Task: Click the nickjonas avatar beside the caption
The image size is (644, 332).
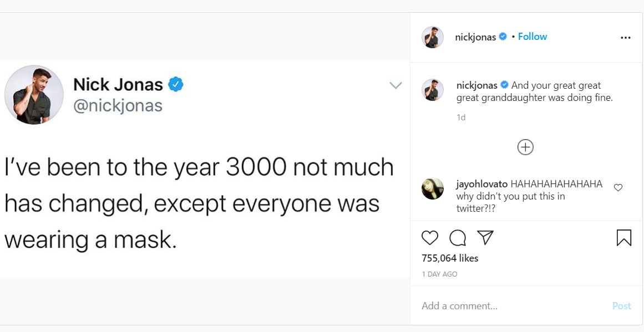Action: (x=433, y=90)
